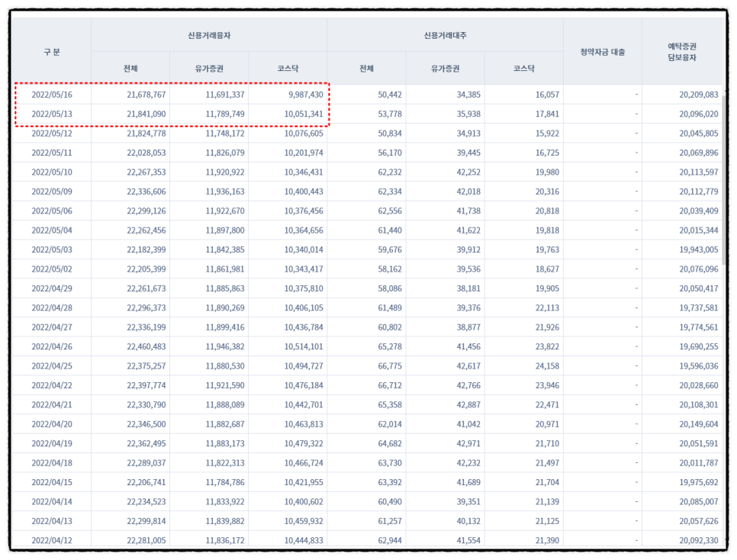This screenshot has width=737, height=560.
Task: Click the value 11,946,382
Action: tap(224, 346)
